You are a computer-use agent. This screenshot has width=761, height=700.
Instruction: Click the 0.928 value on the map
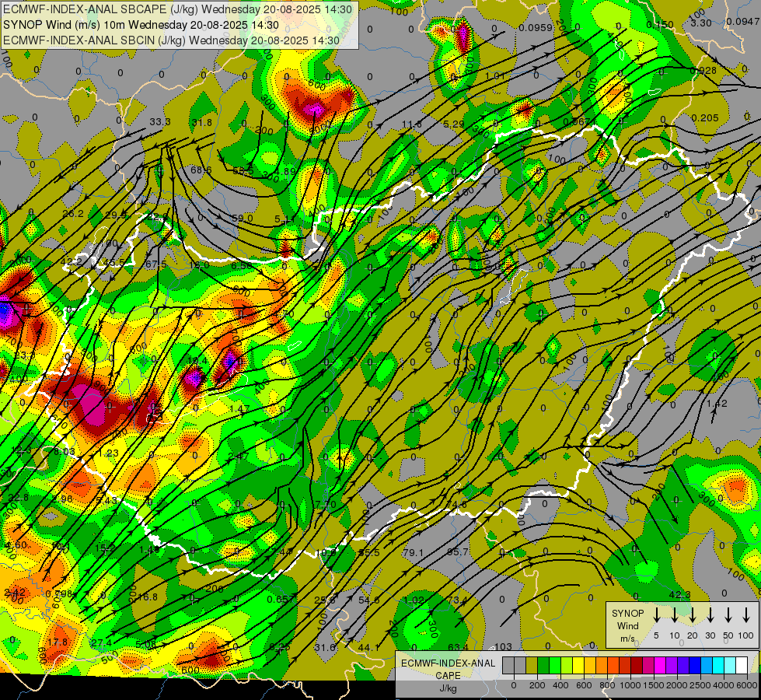tap(703, 71)
